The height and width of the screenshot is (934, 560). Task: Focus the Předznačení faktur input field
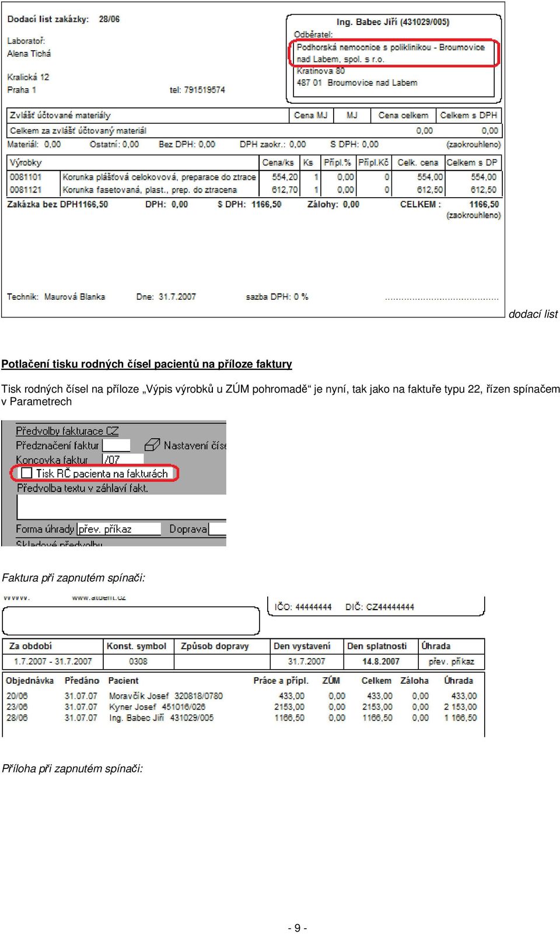click(116, 445)
